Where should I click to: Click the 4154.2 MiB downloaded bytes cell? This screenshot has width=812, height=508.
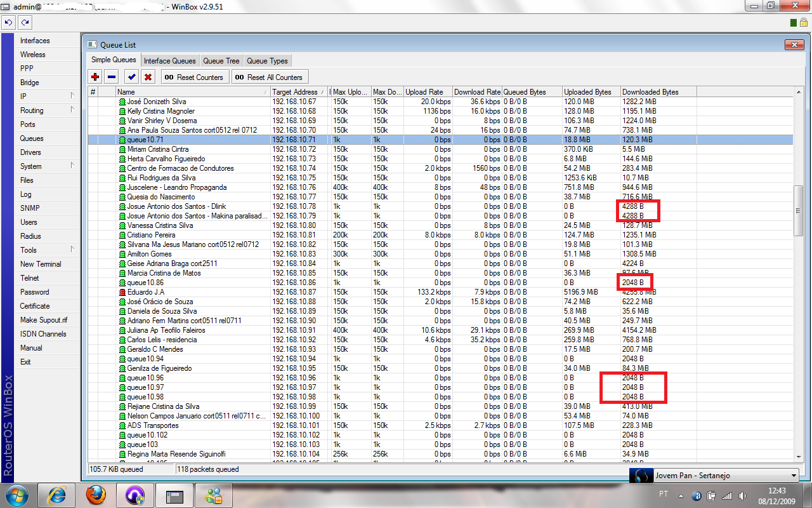639,330
